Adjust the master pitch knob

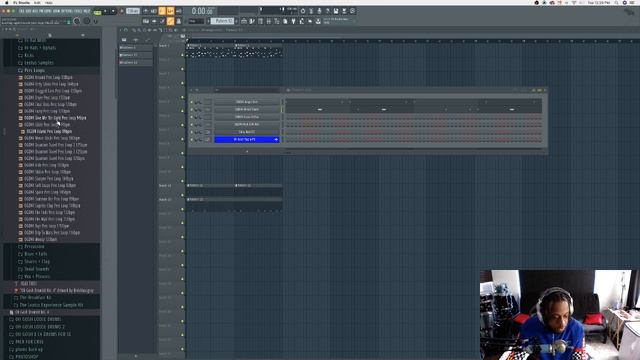(x=87, y=21)
